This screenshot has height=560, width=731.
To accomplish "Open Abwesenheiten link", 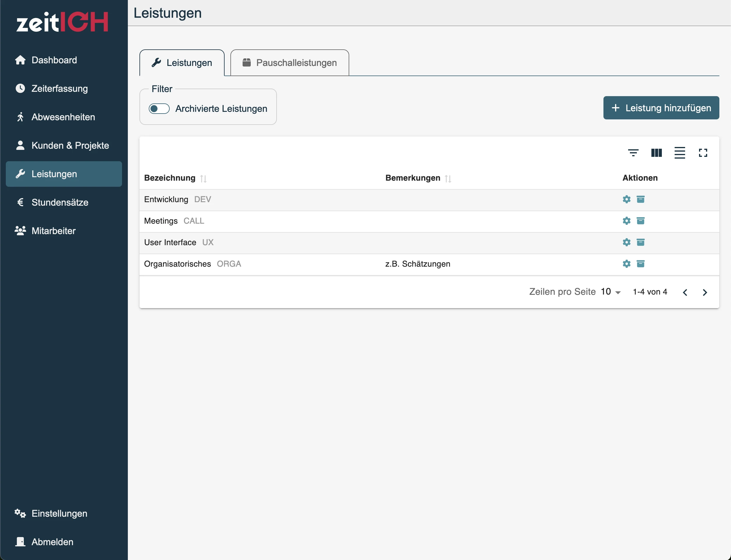I will [64, 117].
